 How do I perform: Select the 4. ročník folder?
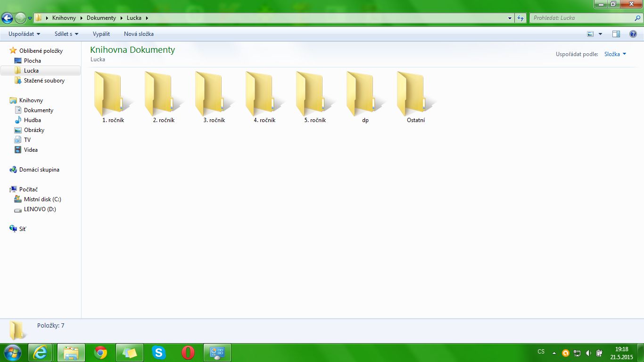click(264, 98)
